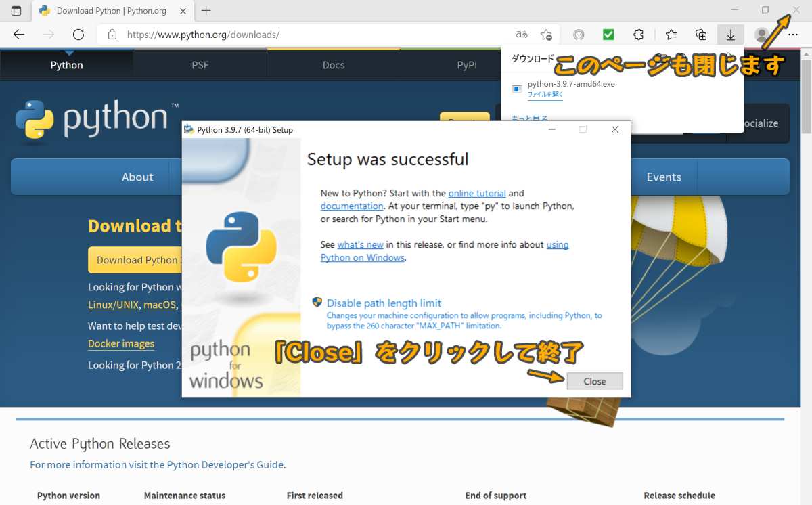Click the user profile avatar icon

tap(762, 35)
